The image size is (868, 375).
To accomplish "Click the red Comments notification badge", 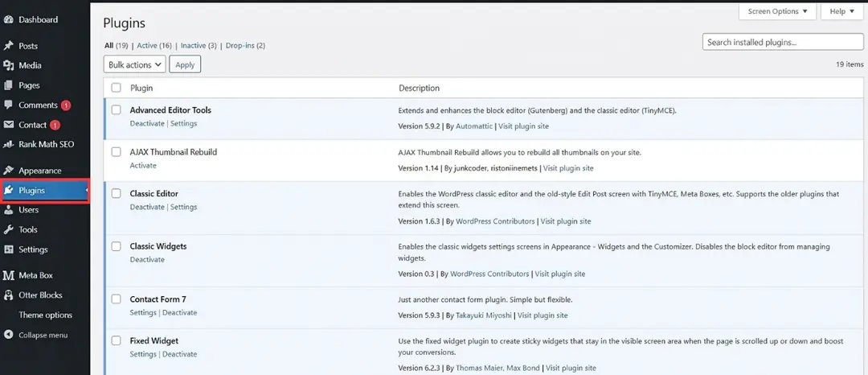I will (66, 105).
